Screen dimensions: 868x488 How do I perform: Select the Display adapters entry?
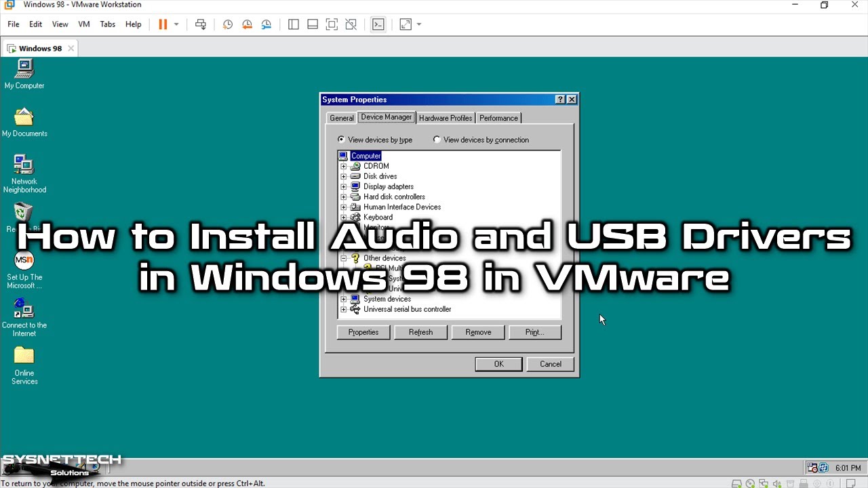click(x=389, y=186)
